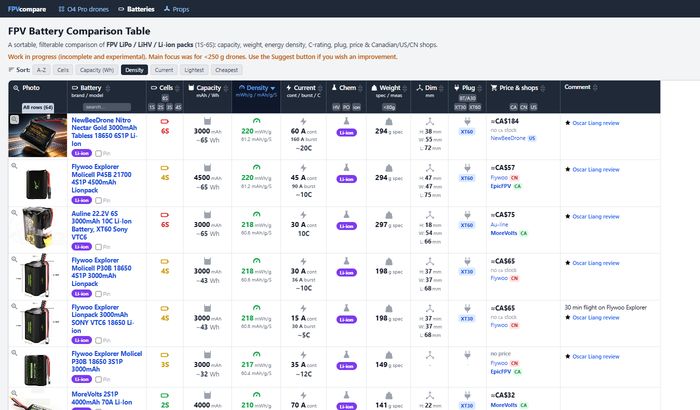Open the MoreVolts shop link for Auline
This screenshot has width=700, height=410.
(504, 233)
